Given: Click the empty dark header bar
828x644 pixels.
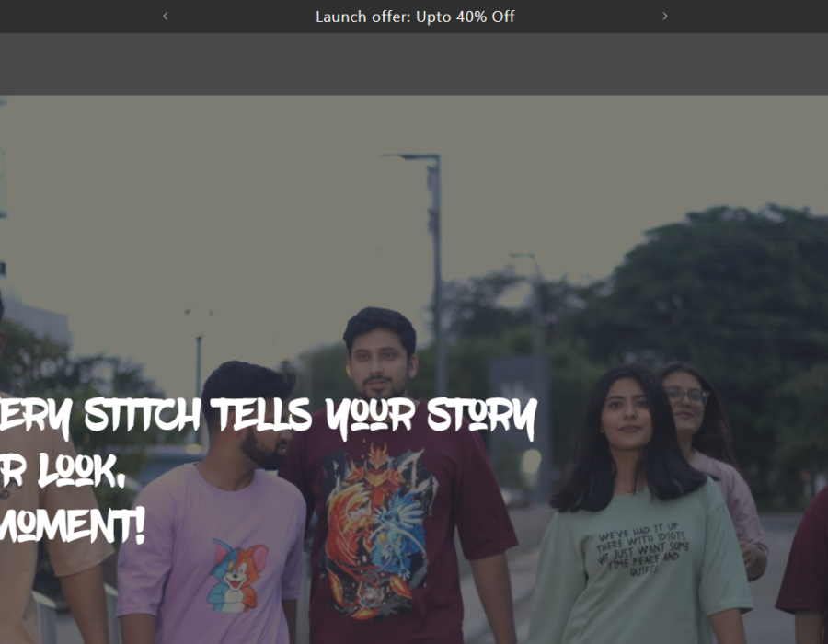Looking at the screenshot, I should pyautogui.click(x=414, y=64).
